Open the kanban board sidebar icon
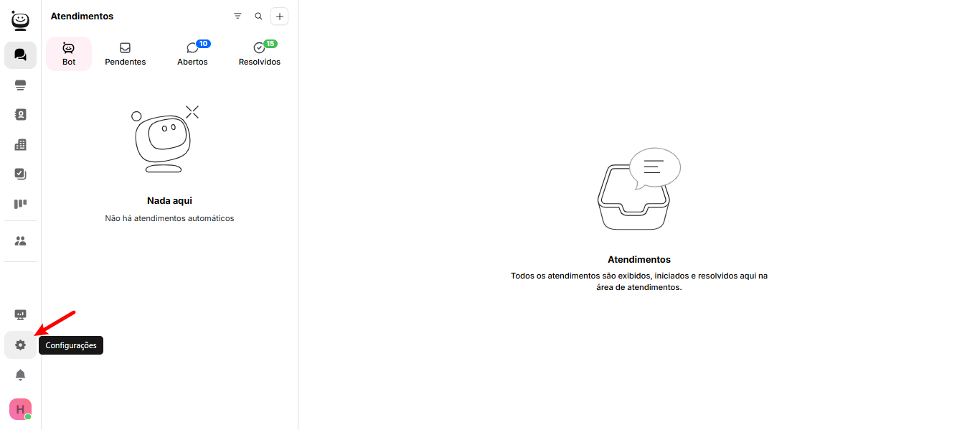The image size is (980, 430). (x=20, y=204)
